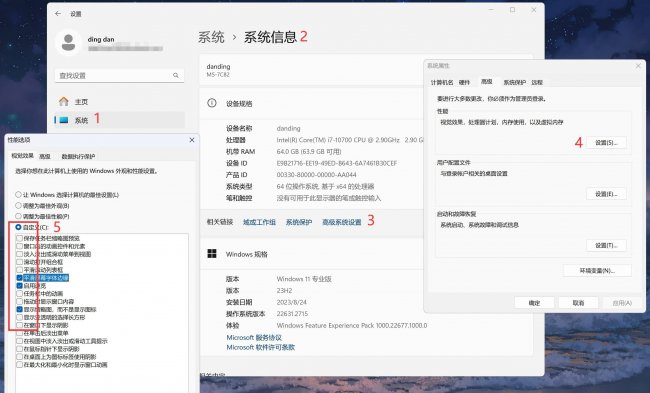Image resolution: width=650 pixels, height=393 pixels.
Task: Select 调整为最佳性能 radio option
Action: 18,216
